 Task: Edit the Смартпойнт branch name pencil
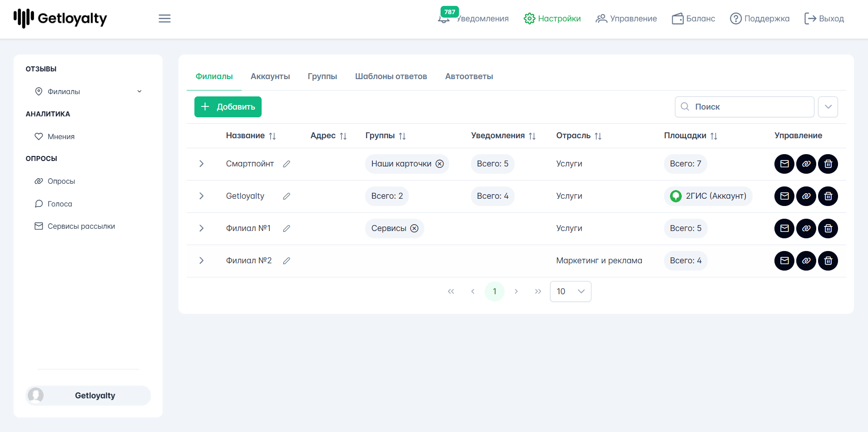coord(287,164)
